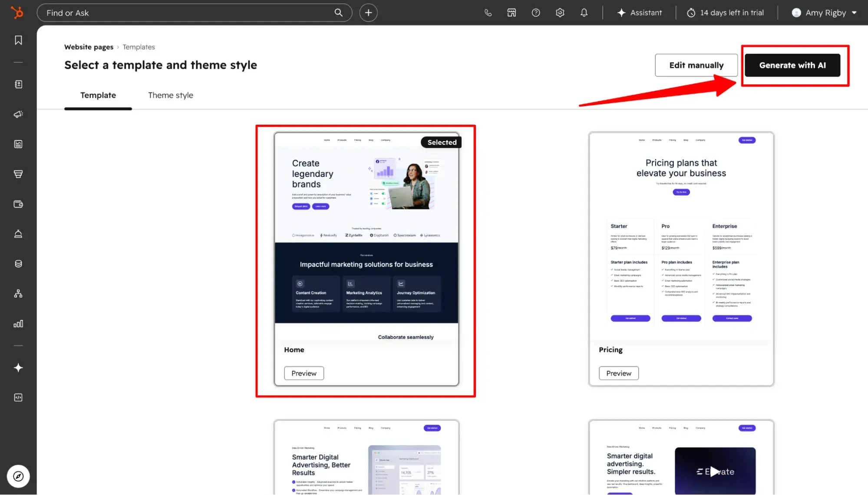The height and width of the screenshot is (495, 868).
Task: Click the compass guide button
Action: click(x=18, y=476)
